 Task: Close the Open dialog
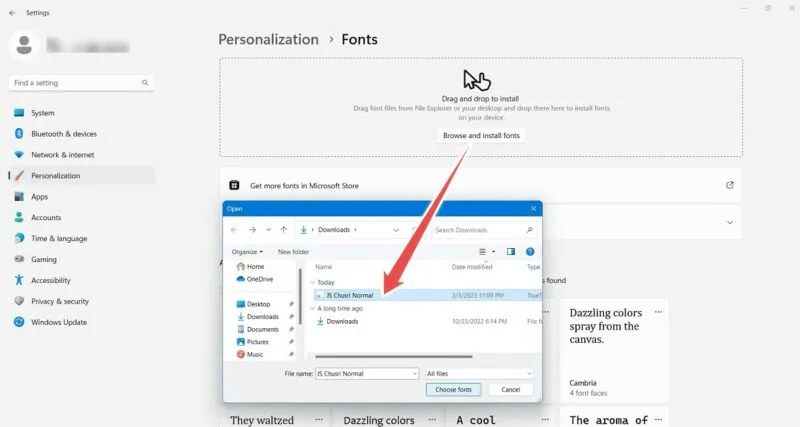coord(533,209)
